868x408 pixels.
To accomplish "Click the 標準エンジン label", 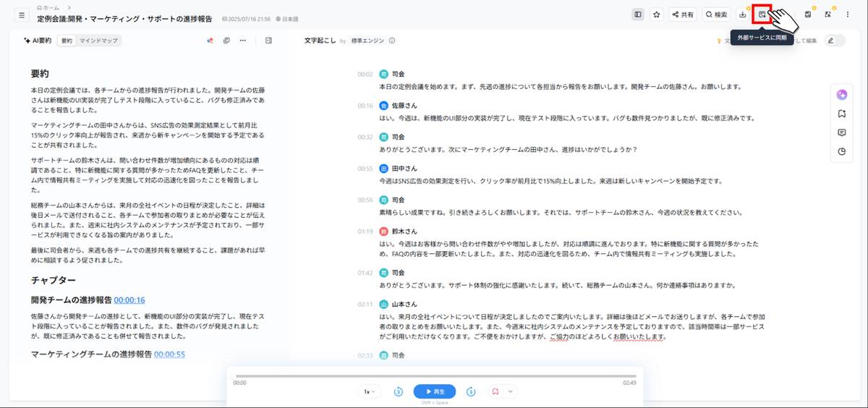I will click(368, 41).
